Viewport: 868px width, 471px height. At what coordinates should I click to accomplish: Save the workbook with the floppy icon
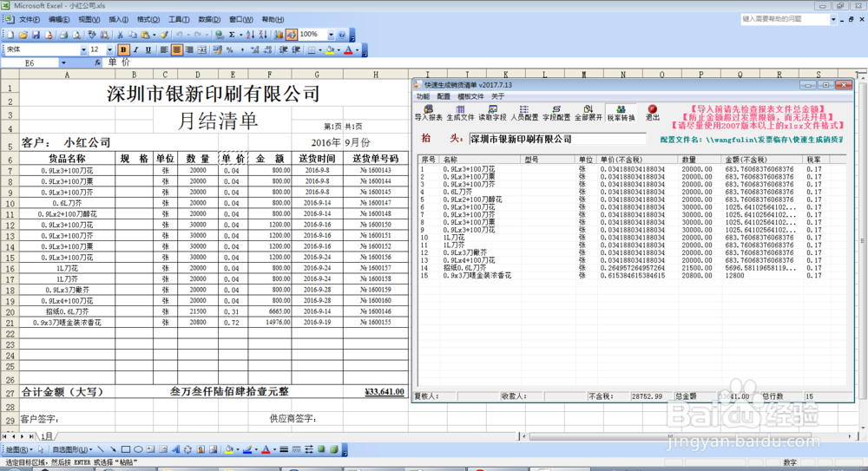(x=36, y=35)
